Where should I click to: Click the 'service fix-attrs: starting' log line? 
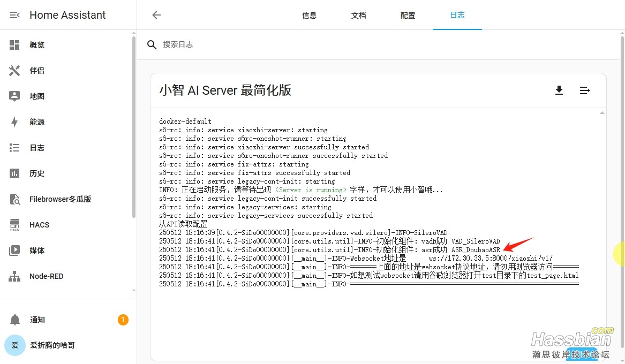[x=234, y=164]
